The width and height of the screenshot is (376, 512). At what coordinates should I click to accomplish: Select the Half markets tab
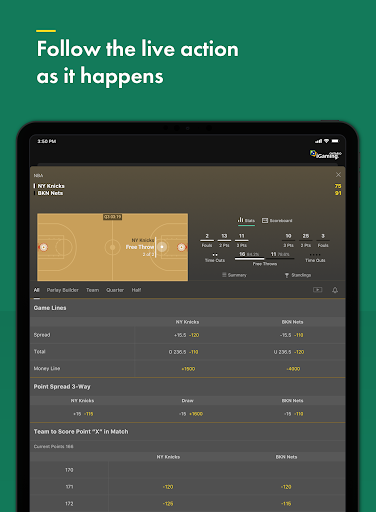coord(136,290)
